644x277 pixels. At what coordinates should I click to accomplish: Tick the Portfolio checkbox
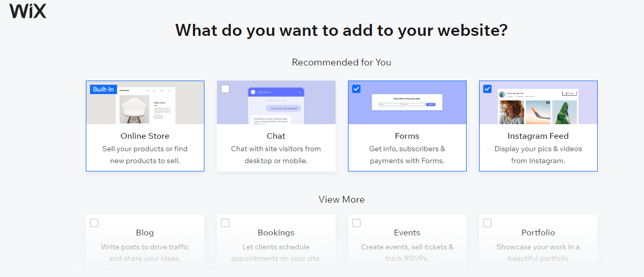click(x=487, y=223)
